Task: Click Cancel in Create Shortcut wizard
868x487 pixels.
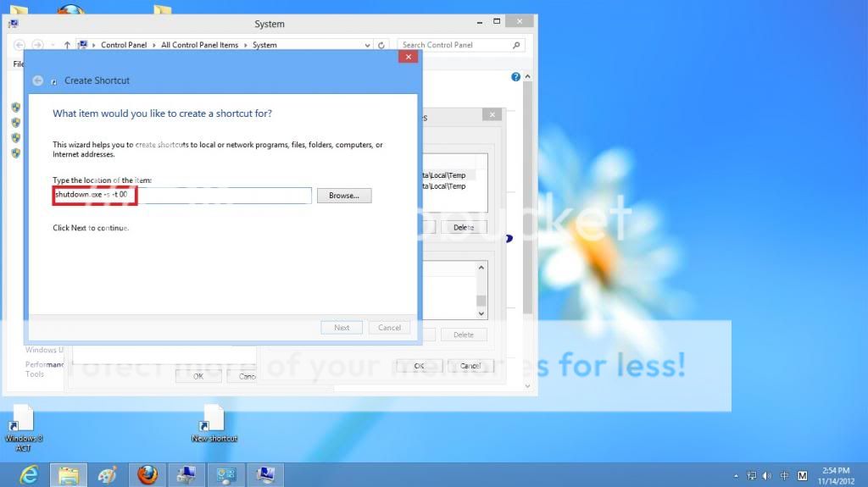Action: point(389,328)
